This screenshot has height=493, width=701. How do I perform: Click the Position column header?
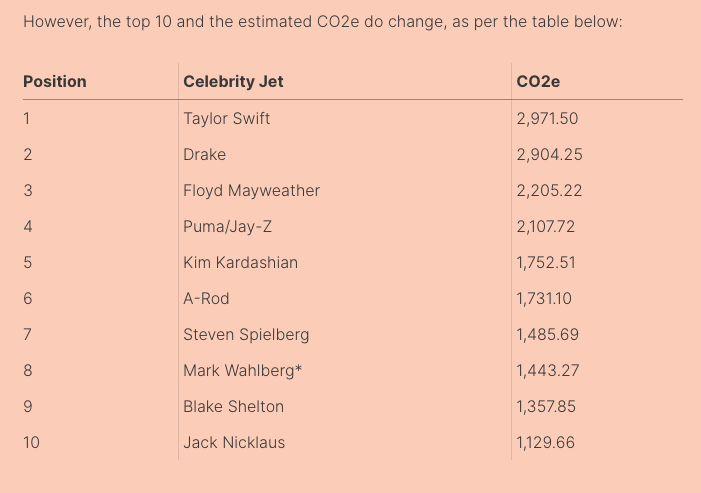click(x=55, y=81)
